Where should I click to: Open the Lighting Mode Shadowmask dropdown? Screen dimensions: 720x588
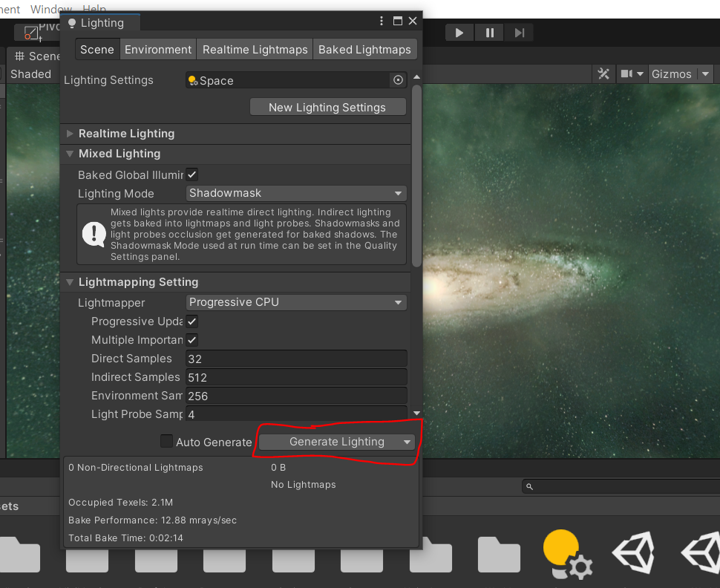pyautogui.click(x=296, y=193)
